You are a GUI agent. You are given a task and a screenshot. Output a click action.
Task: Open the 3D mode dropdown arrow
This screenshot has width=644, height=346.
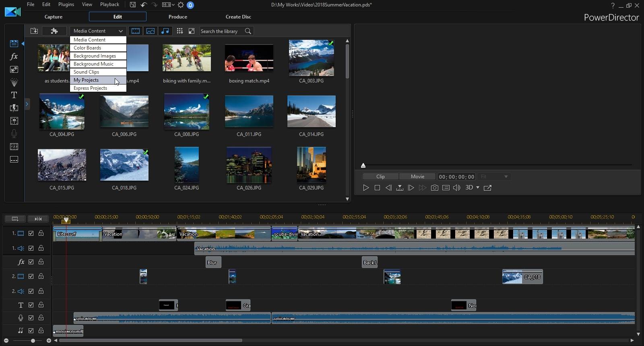(x=478, y=187)
